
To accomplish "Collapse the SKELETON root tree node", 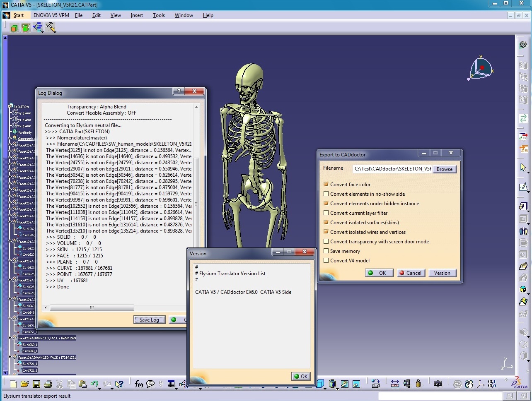I will point(10,106).
